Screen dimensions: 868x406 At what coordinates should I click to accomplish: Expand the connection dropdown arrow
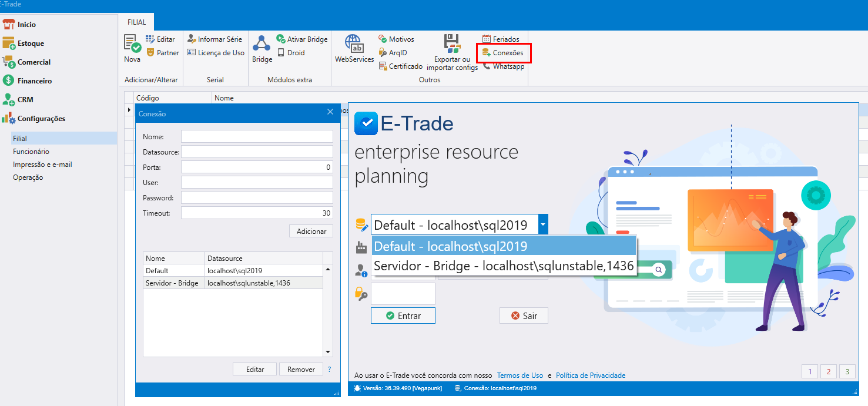coord(543,224)
